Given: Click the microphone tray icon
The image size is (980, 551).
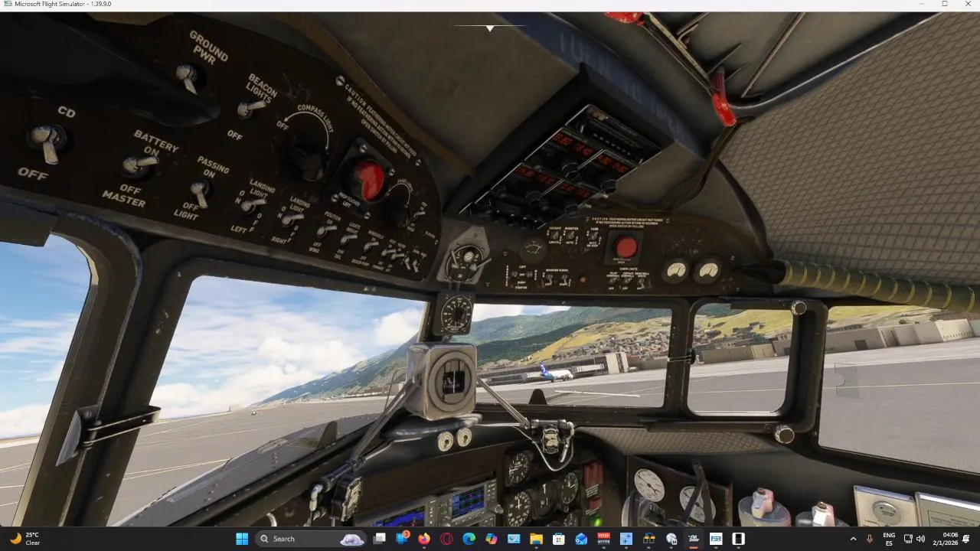Looking at the screenshot, I should pos(870,539).
